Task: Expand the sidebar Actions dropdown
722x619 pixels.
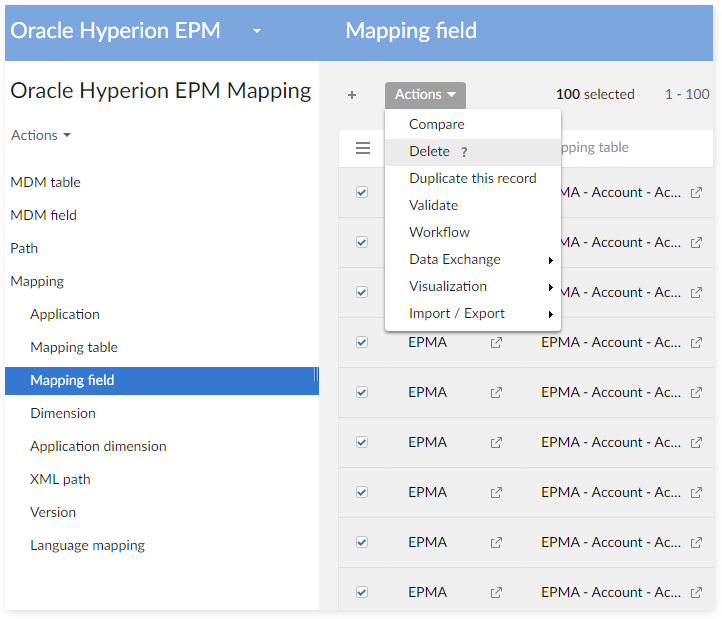Action: 41,135
